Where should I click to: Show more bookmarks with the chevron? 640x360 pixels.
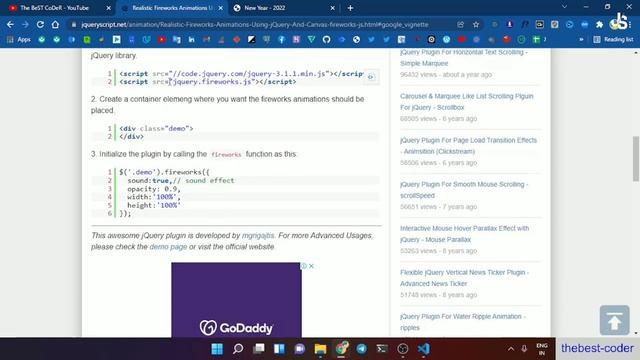pos(581,40)
